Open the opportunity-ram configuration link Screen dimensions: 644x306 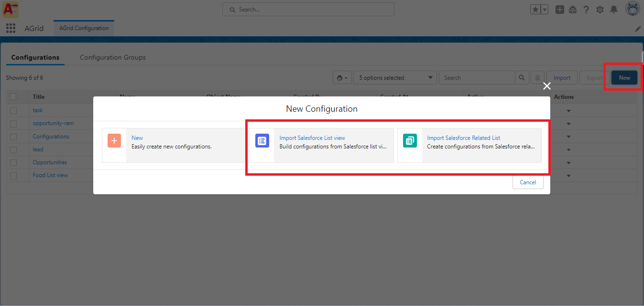click(53, 123)
